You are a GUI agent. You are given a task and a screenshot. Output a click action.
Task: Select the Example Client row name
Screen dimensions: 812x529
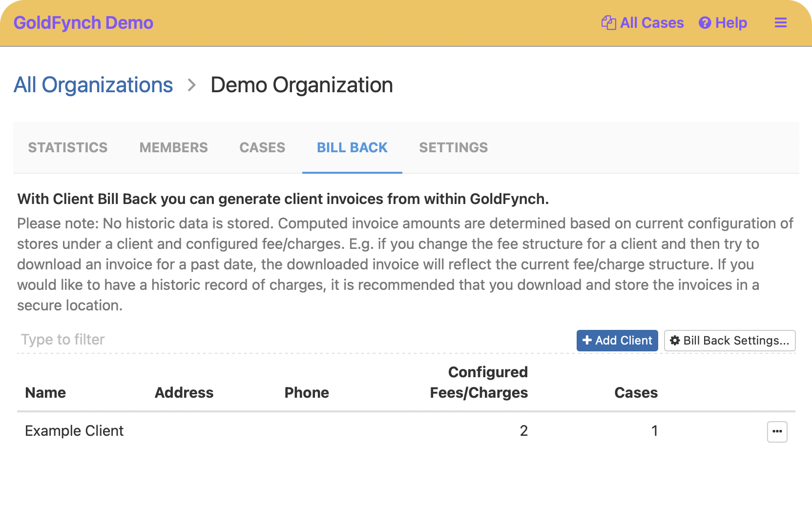[x=74, y=431]
